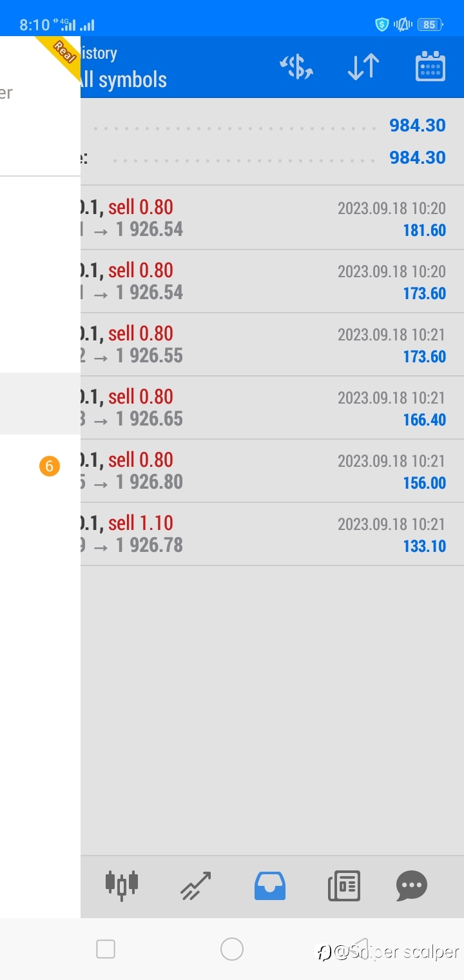Screen dimensions: 464x980
Task: Select the trade with profit 181.60
Action: [271, 218]
